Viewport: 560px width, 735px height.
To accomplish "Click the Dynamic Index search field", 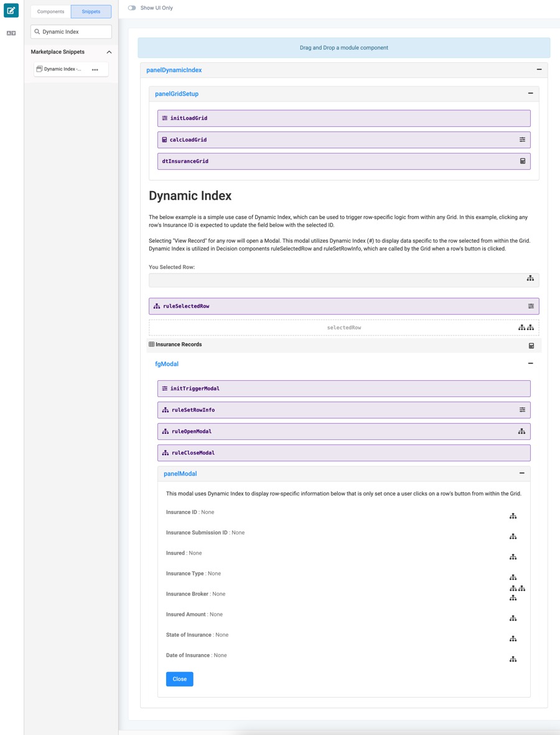I will (71, 32).
